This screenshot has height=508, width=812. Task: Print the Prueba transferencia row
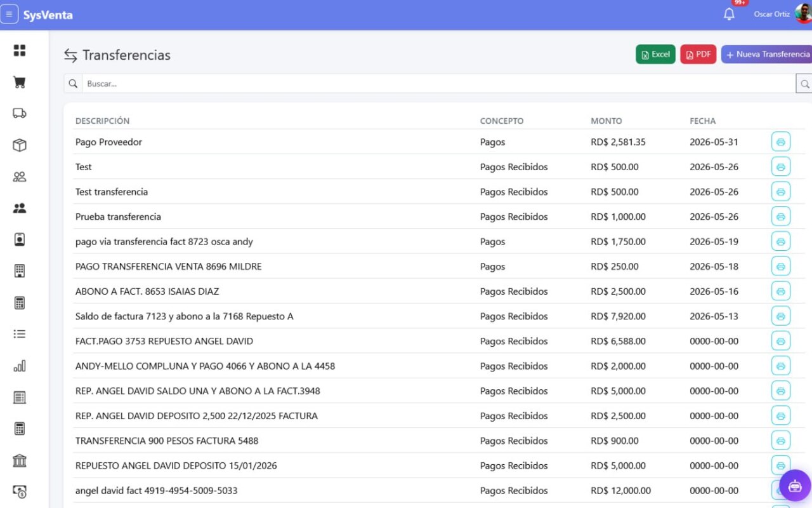(781, 217)
